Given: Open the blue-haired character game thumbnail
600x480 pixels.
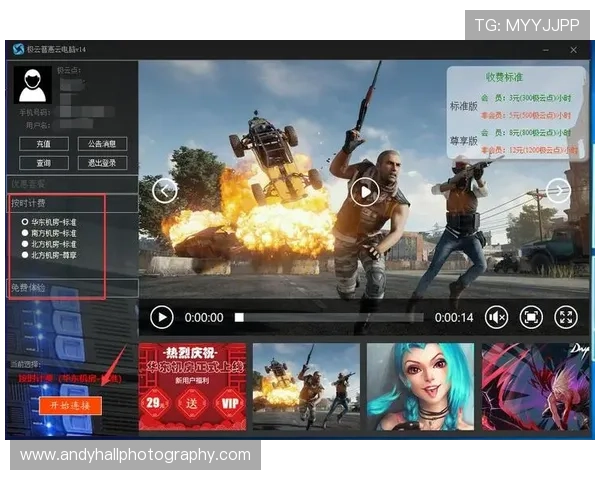Looking at the screenshot, I should [420, 386].
